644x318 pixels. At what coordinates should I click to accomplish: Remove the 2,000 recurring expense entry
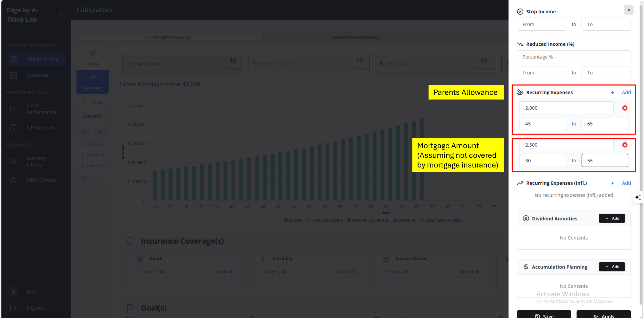coord(625,108)
